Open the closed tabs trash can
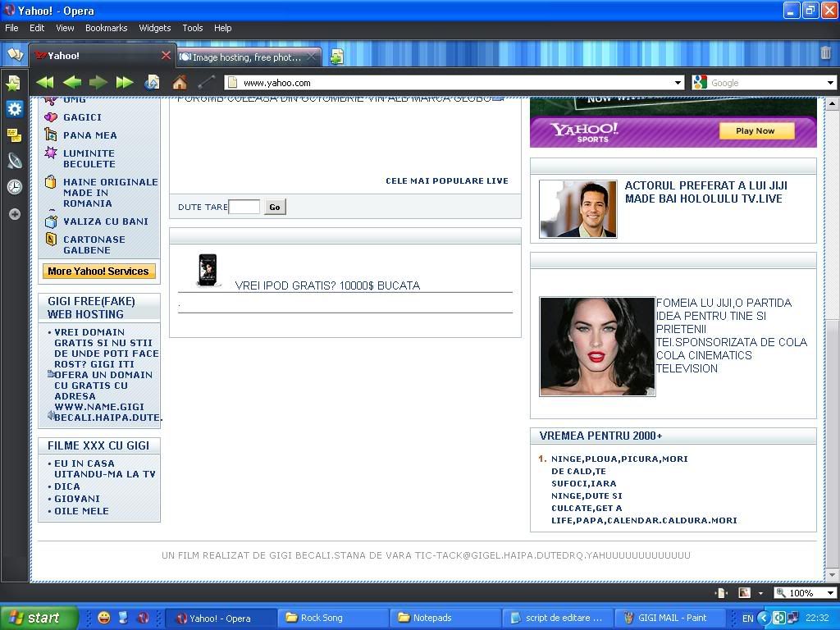Screen dimensions: 840x630 point(825,53)
